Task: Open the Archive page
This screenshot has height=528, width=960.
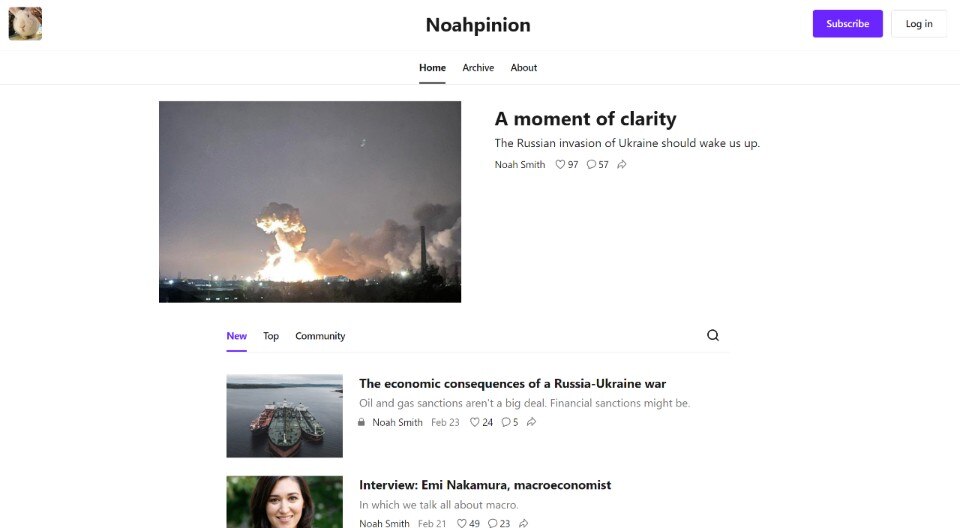Action: [478, 67]
